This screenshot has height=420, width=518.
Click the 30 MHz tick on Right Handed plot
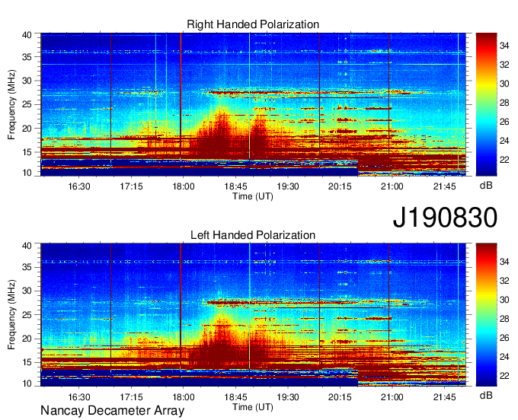click(27, 81)
